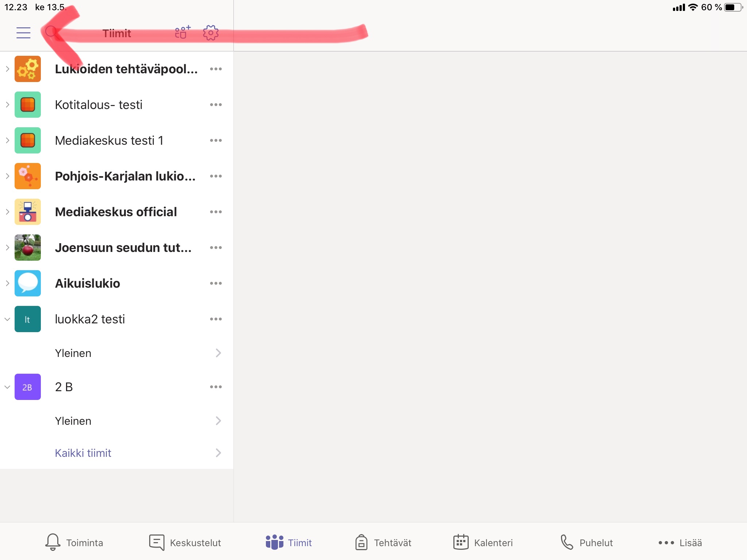This screenshot has width=747, height=560.
Task: Go to the Puhelut tab
Action: pyautogui.click(x=586, y=542)
